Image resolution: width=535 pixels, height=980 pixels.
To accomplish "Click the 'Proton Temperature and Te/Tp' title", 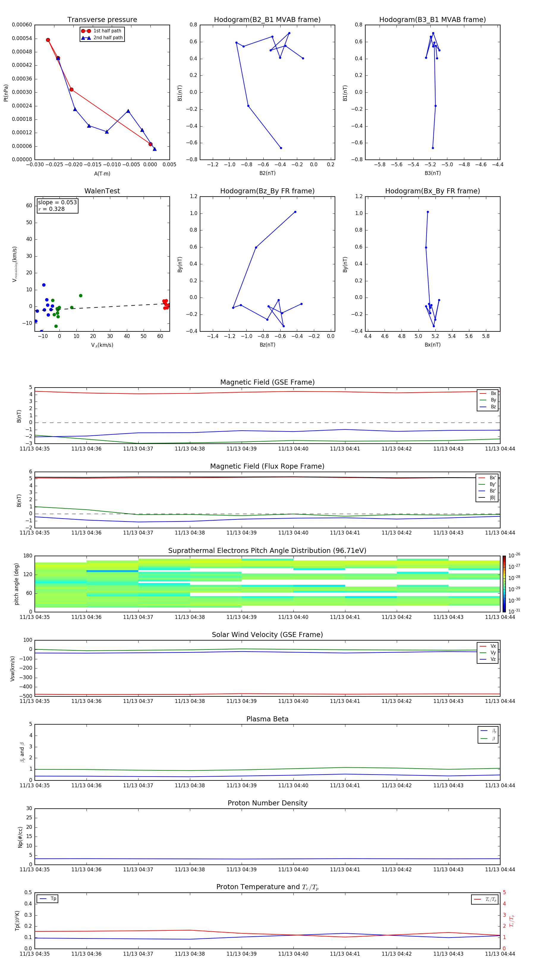I will click(x=267, y=887).
